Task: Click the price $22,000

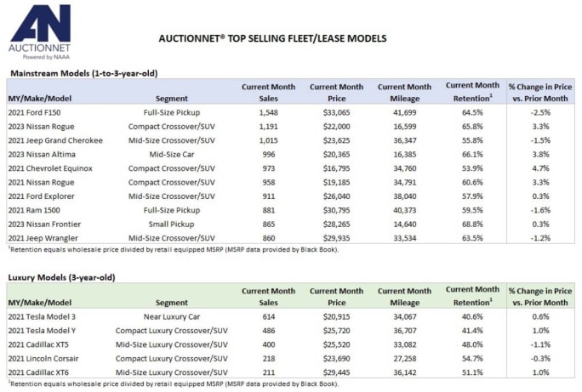Action: (336, 127)
